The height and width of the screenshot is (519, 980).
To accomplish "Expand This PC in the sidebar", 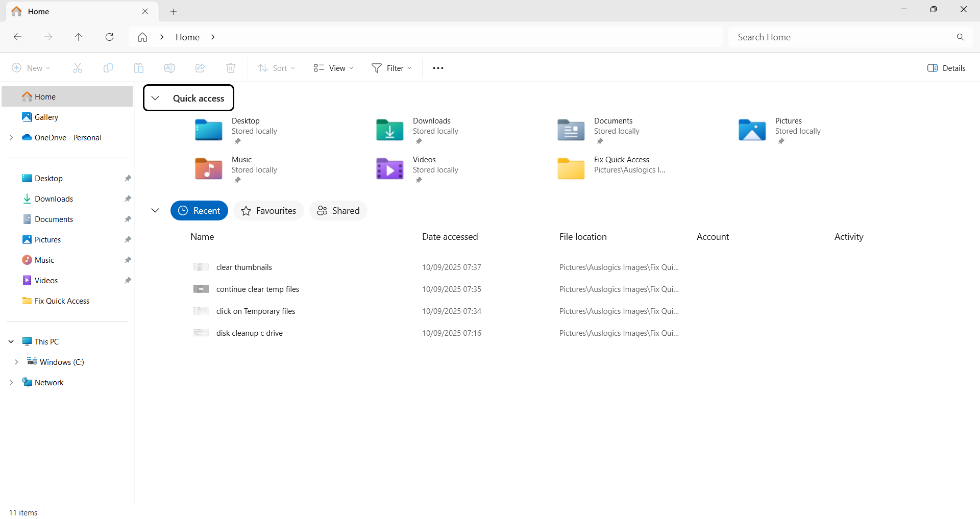I will coord(11,341).
